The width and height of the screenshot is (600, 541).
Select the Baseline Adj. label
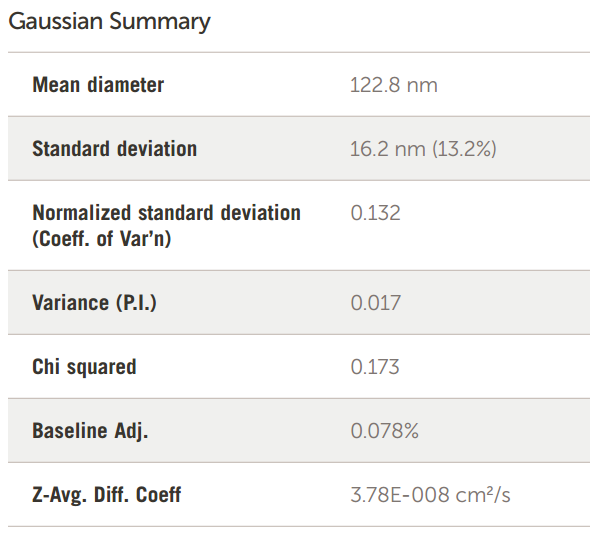click(x=90, y=431)
